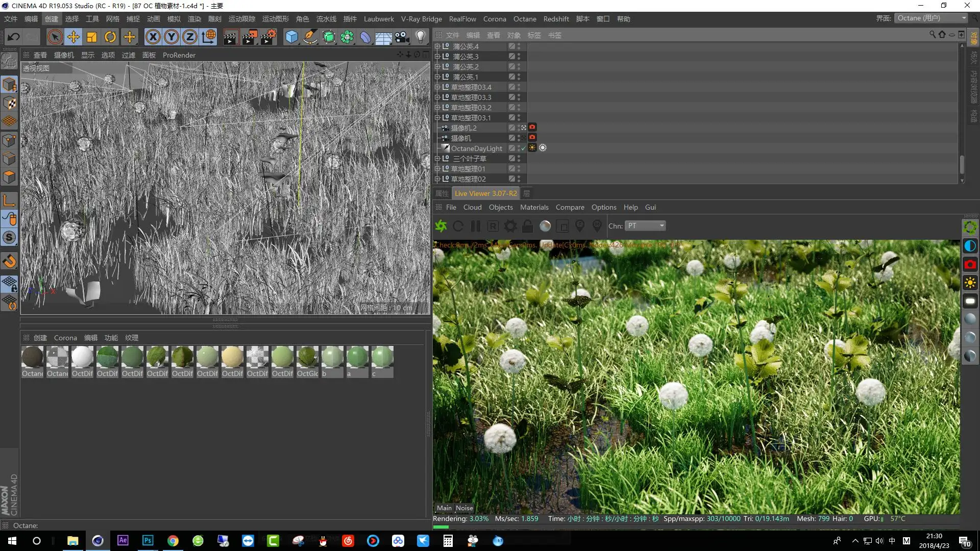Image resolution: width=980 pixels, height=551 pixels.
Task: Toggle the Z axis lock
Action: [x=190, y=37]
